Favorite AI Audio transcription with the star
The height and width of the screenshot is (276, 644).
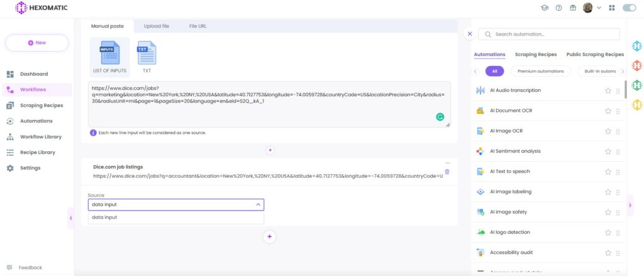coord(608,91)
